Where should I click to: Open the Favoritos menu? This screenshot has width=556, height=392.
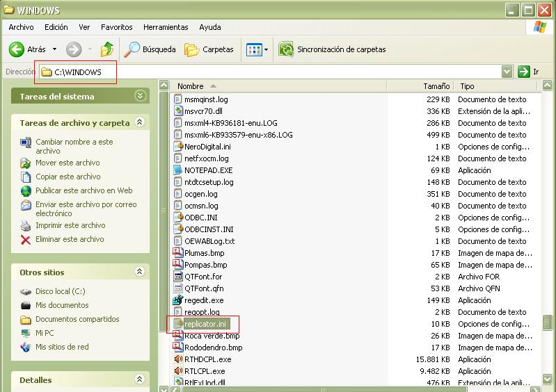click(x=117, y=27)
